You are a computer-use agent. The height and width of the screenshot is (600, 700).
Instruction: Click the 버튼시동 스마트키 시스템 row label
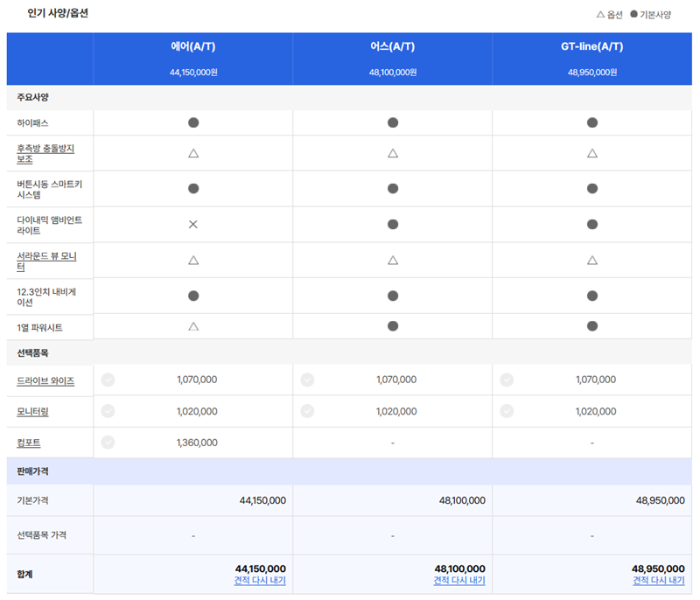[50, 190]
